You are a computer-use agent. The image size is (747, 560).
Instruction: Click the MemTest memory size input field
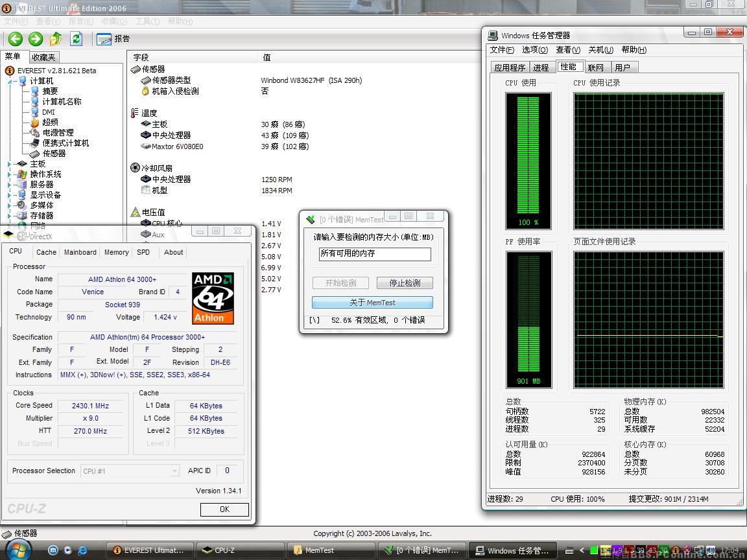coord(375,254)
